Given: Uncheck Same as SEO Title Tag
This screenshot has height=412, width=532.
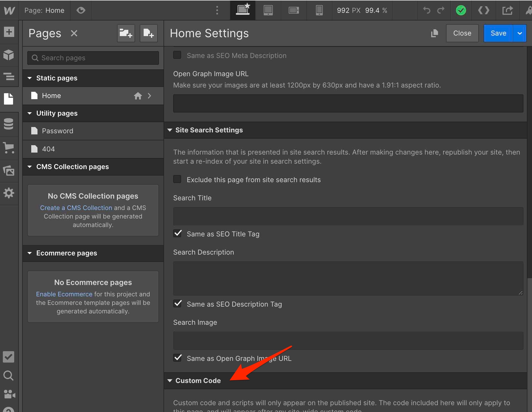Looking at the screenshot, I should tap(178, 233).
